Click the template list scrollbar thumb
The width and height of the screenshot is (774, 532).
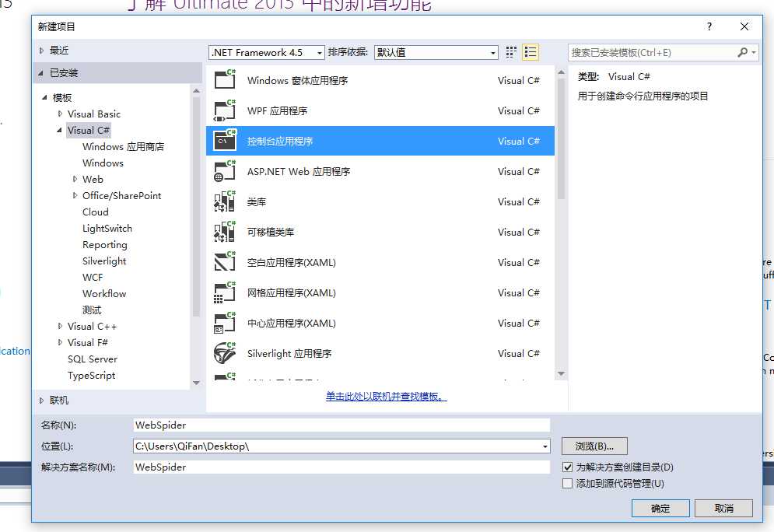point(561,138)
